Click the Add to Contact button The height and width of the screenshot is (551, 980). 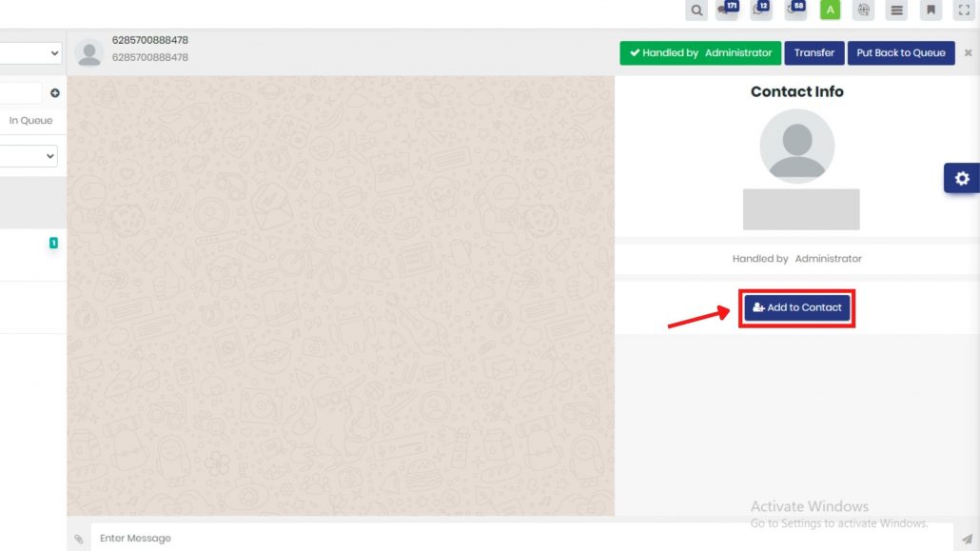797,307
